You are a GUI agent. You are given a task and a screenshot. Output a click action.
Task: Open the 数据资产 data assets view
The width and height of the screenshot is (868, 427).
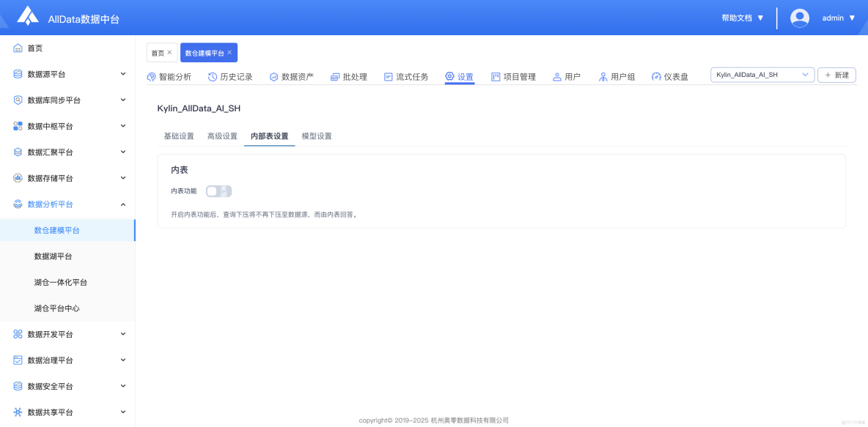(292, 76)
